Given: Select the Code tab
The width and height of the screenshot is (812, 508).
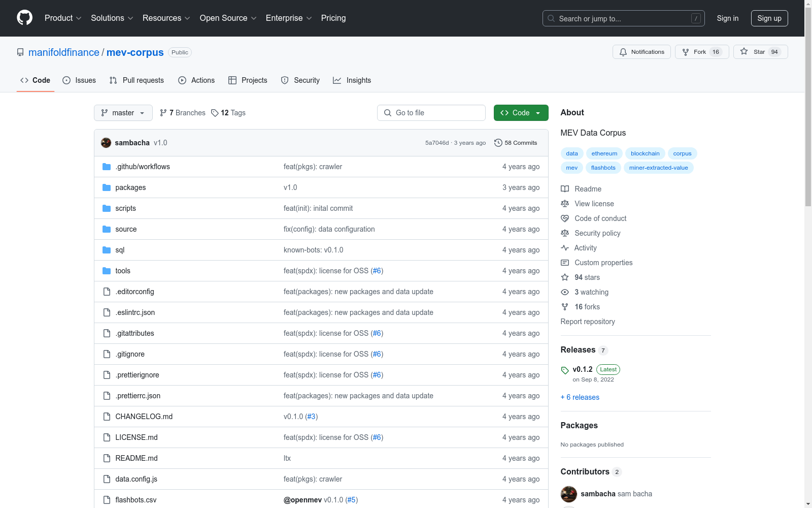Looking at the screenshot, I should (x=36, y=80).
